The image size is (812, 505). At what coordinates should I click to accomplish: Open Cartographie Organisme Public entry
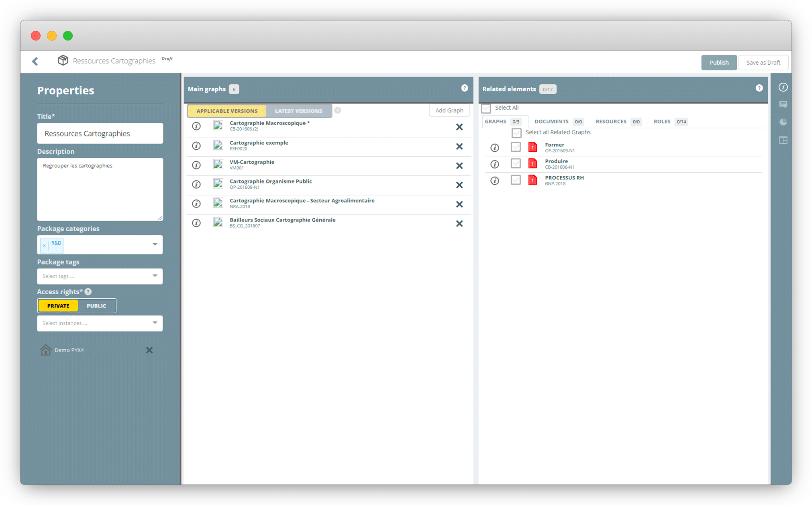(271, 181)
